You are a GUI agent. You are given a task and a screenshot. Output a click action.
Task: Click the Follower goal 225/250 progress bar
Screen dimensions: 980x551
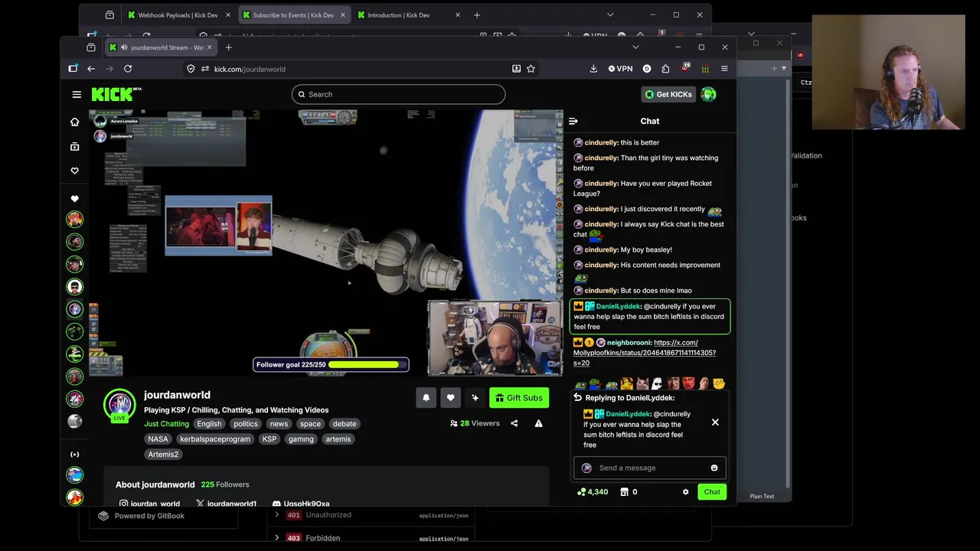pyautogui.click(x=331, y=364)
